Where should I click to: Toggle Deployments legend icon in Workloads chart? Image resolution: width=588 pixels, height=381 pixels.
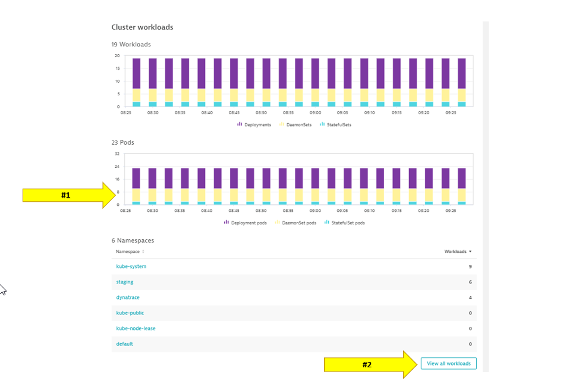(239, 124)
